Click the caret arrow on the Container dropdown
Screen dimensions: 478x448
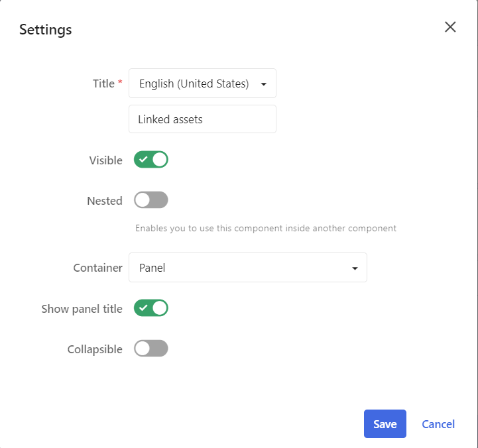(355, 268)
